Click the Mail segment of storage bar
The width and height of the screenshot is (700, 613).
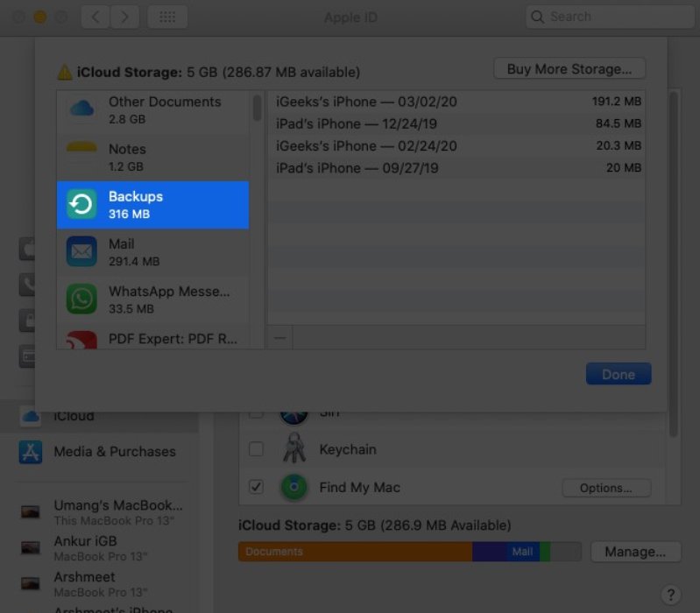point(523,552)
